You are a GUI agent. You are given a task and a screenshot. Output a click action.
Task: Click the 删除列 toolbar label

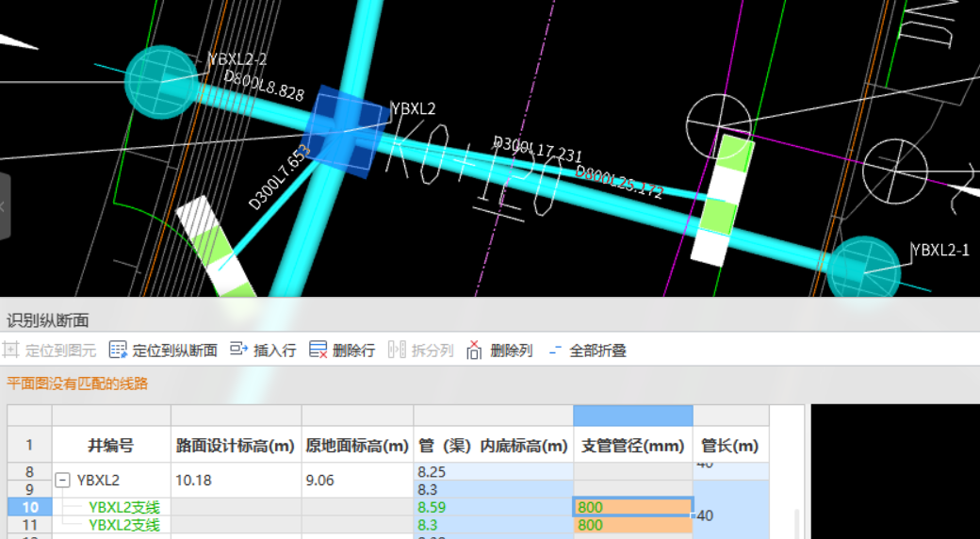(512, 351)
